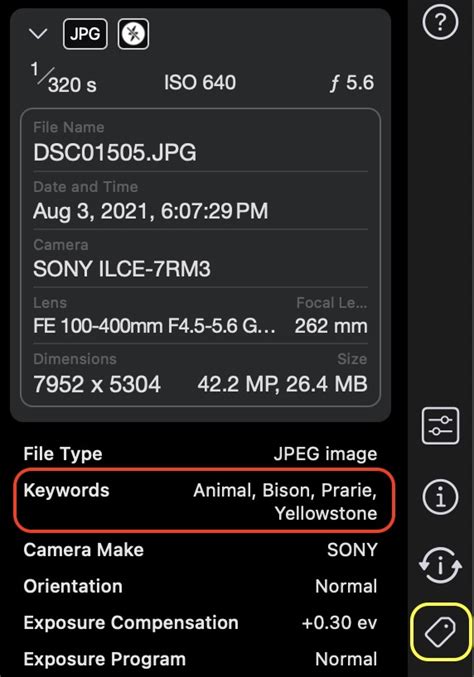The image size is (474, 677).
Task: Click the JPG format badge
Action: (85, 34)
